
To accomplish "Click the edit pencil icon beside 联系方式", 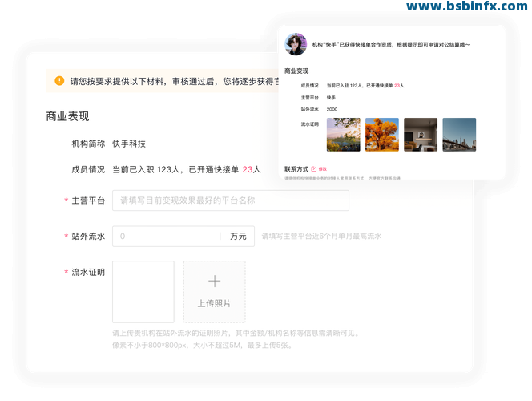I will tap(313, 169).
